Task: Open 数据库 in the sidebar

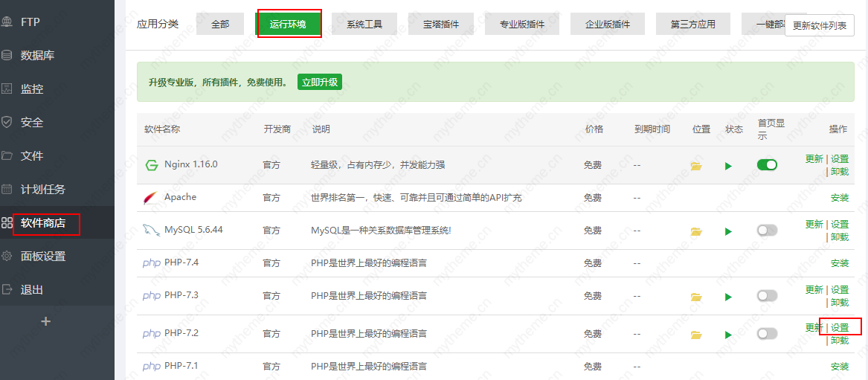Action: pos(37,56)
